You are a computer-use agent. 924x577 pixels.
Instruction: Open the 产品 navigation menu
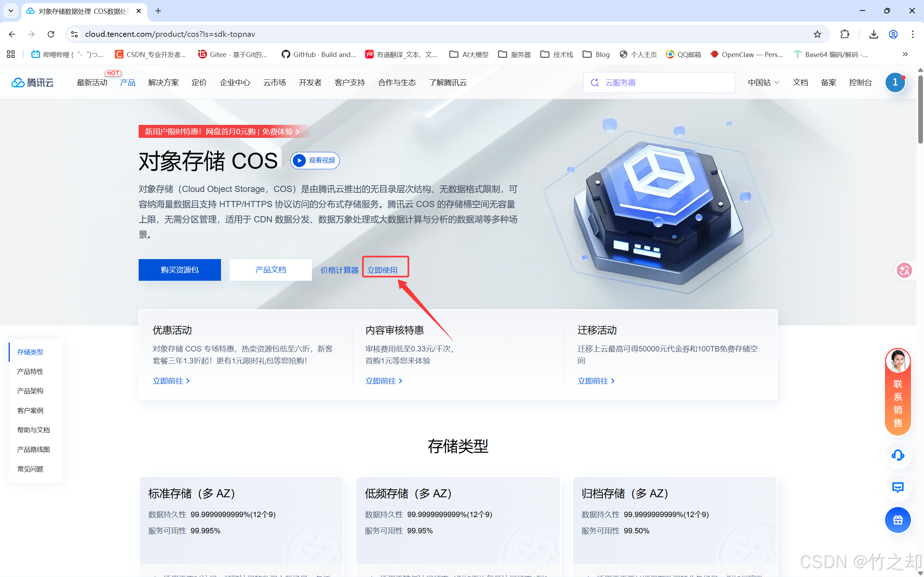coord(127,82)
